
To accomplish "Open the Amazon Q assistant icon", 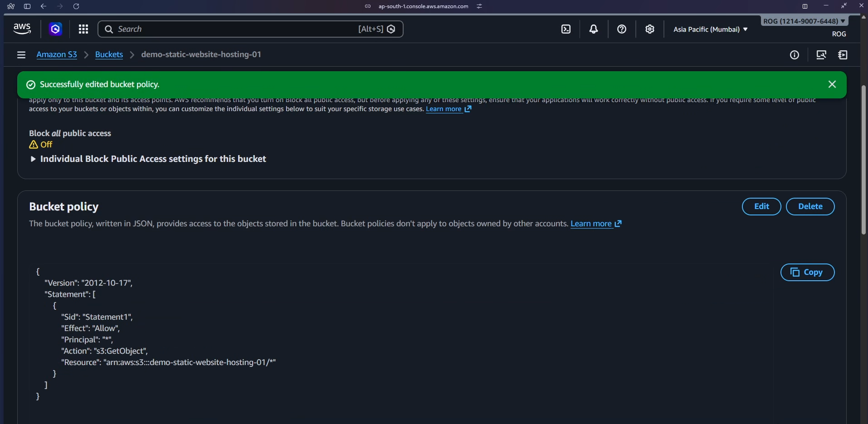I will tap(55, 29).
